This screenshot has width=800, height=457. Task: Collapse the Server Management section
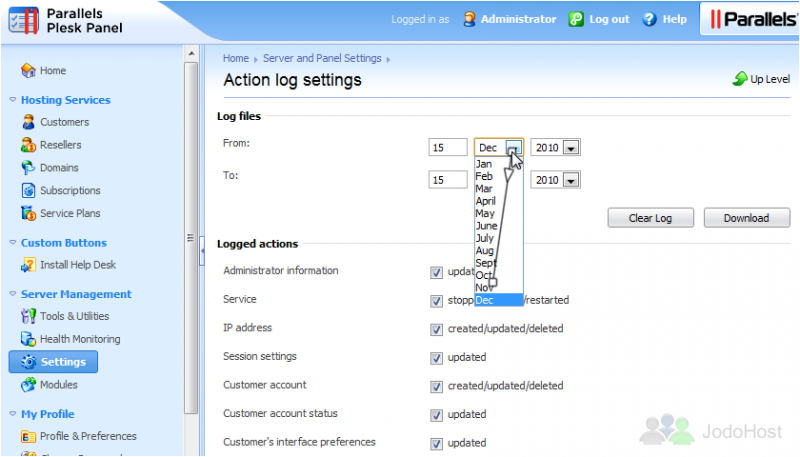13,294
